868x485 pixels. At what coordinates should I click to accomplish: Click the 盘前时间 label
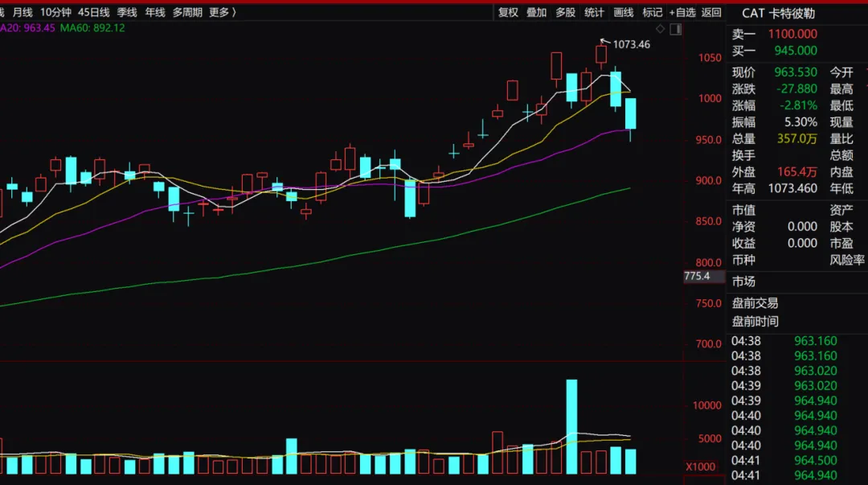click(x=755, y=322)
